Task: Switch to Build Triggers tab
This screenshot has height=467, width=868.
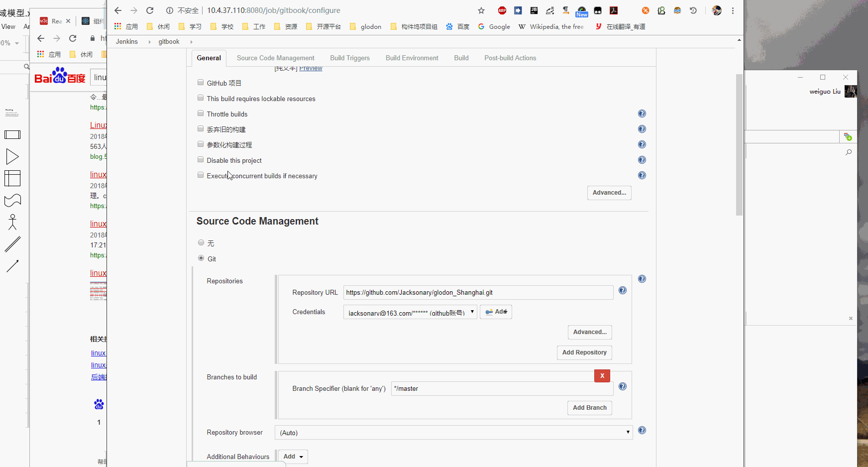Action: click(350, 58)
